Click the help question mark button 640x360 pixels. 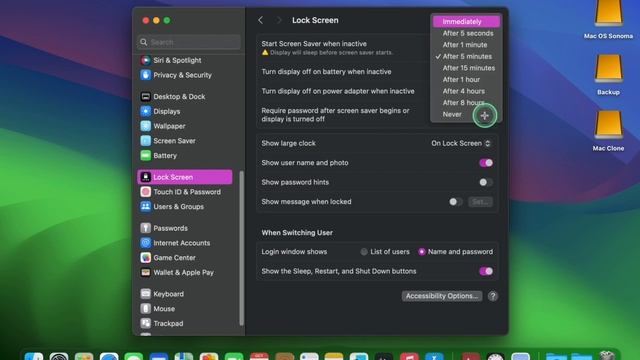[493, 296]
